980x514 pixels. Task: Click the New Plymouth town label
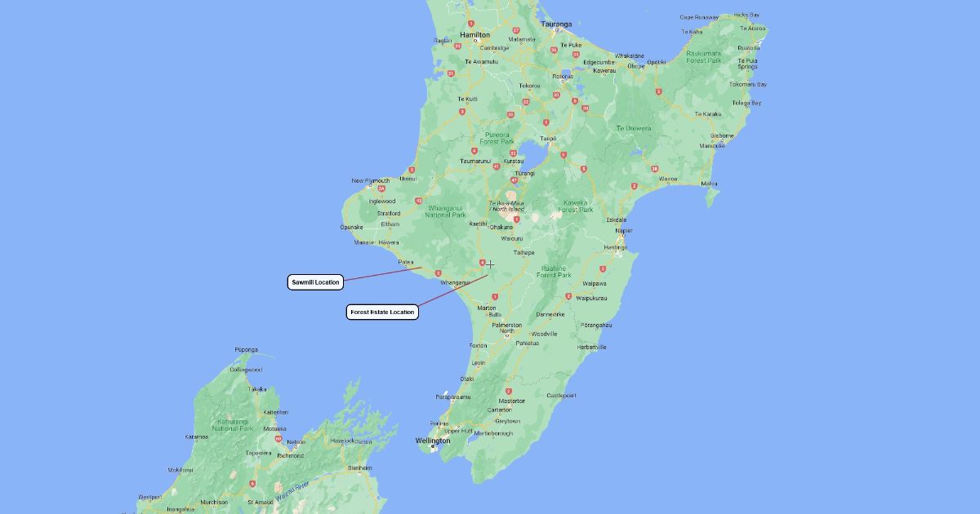coord(371,181)
